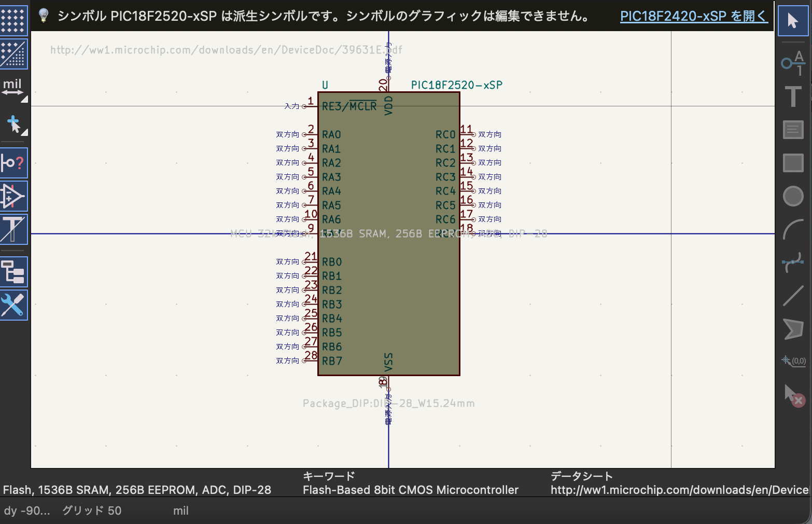Viewport: 812px width, 524px height.
Task: Click the datasheet URL text on canvas
Action: (x=226, y=50)
